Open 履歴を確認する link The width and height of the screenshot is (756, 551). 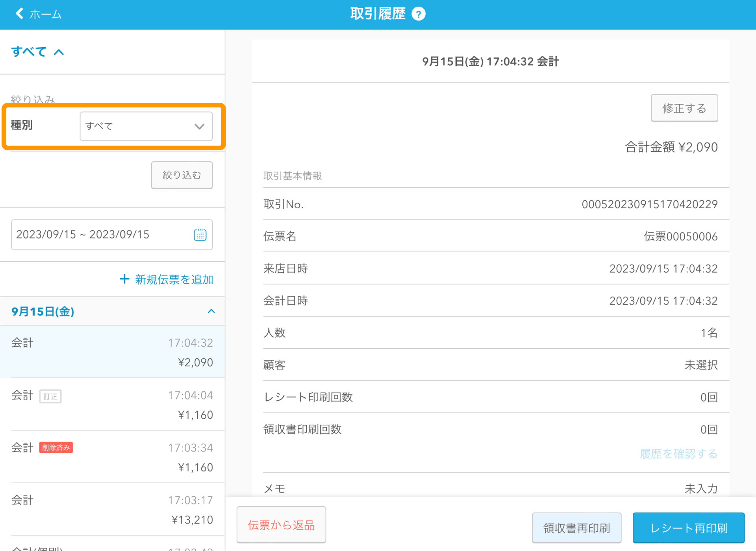[678, 454]
